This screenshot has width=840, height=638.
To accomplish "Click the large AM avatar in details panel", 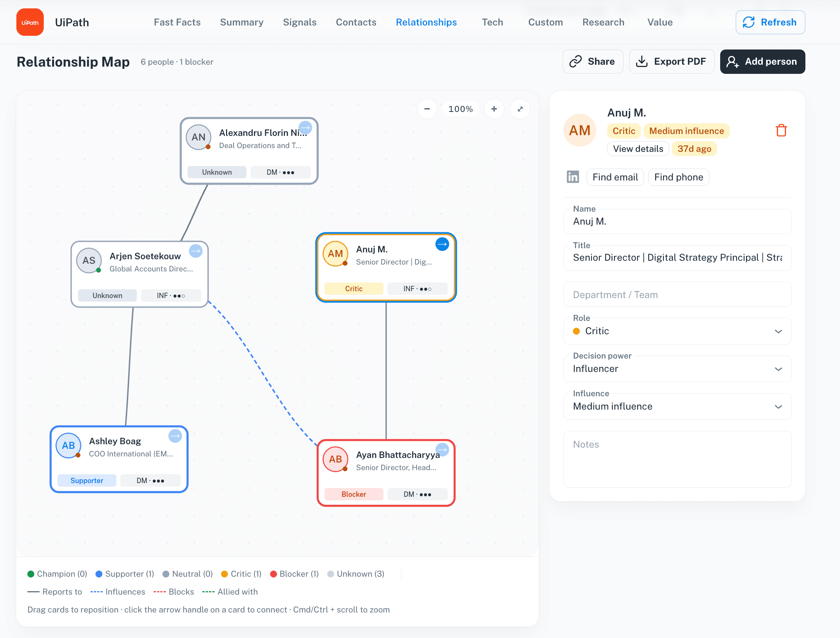I will (x=579, y=130).
